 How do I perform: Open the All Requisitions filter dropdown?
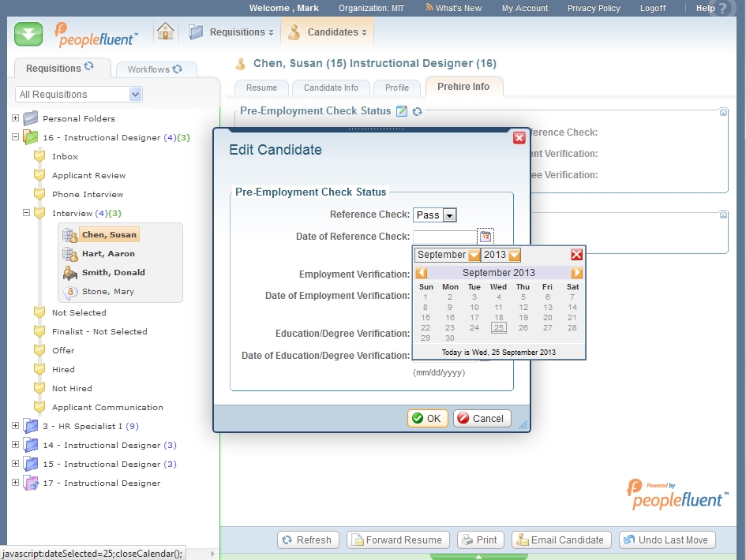click(x=135, y=95)
